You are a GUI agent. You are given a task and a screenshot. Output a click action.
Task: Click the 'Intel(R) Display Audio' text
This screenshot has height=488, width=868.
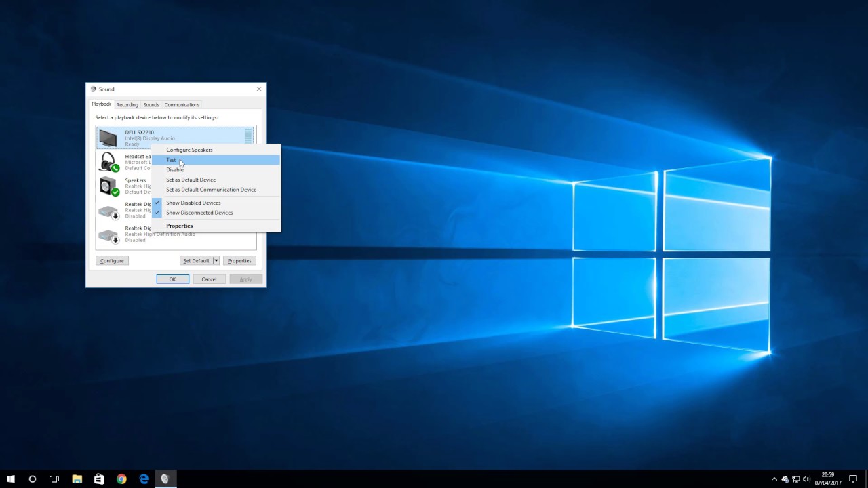[x=150, y=138]
